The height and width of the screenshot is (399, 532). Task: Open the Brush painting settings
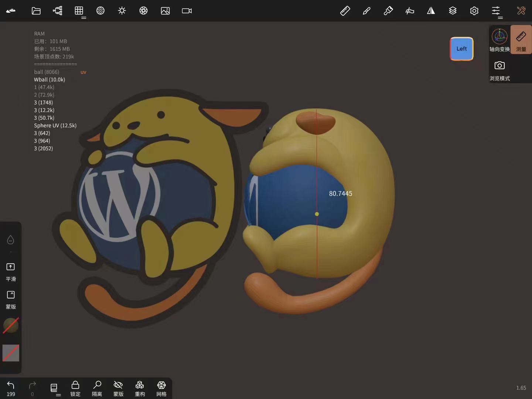pos(366,11)
